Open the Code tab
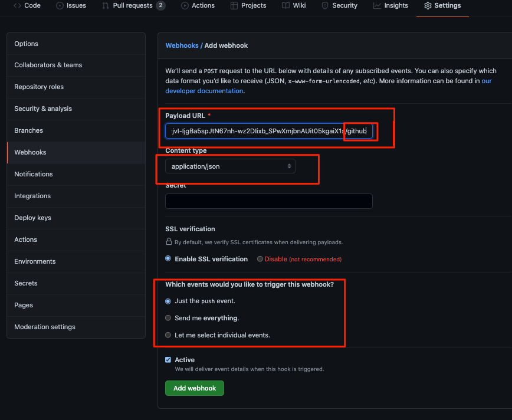This screenshot has width=512, height=420. coord(27,5)
